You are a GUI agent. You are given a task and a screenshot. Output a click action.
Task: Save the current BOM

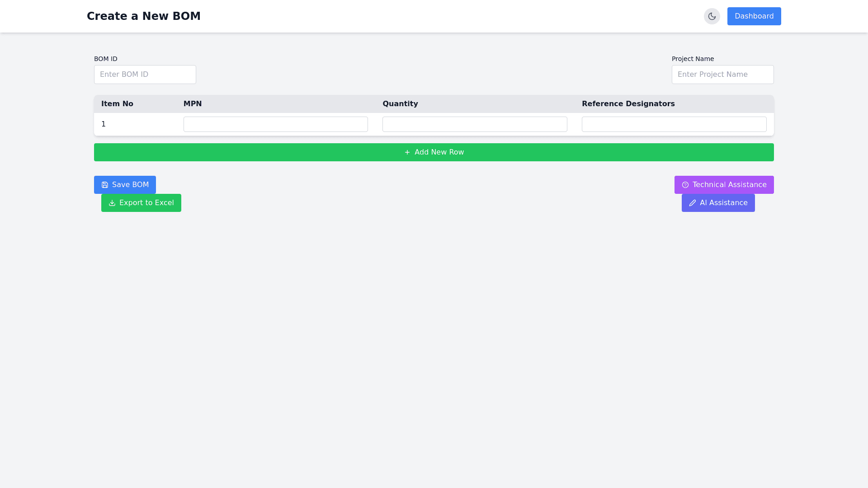125,185
